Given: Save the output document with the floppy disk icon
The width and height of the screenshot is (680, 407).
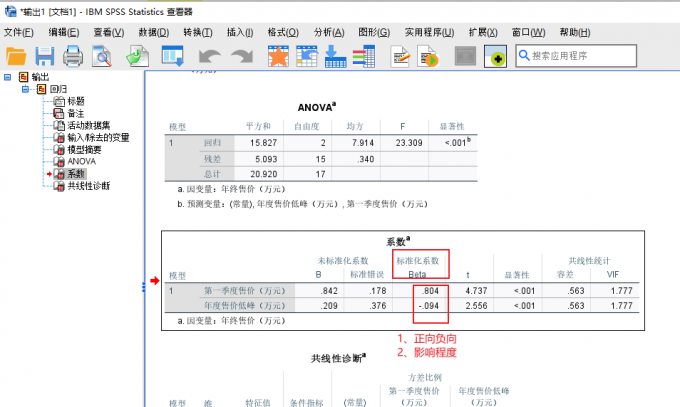Looking at the screenshot, I should point(45,57).
